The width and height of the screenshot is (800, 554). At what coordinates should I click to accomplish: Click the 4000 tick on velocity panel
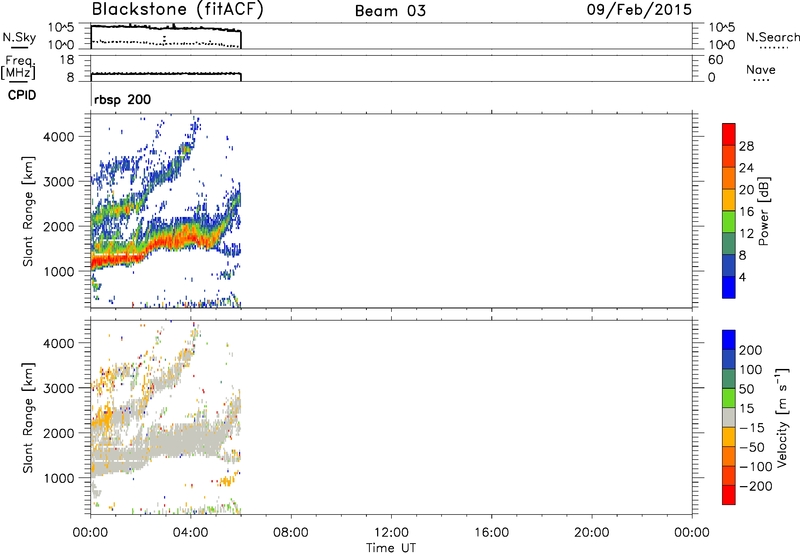coord(59,343)
